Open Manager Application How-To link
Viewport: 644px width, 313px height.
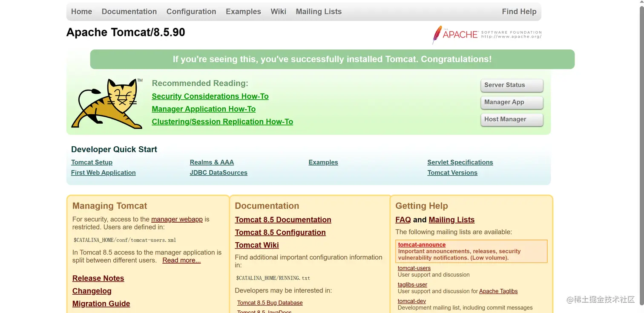pos(204,109)
